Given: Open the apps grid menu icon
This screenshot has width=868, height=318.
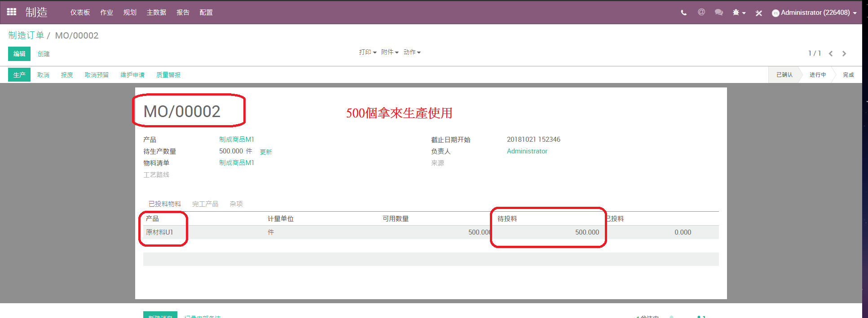Looking at the screenshot, I should point(12,12).
